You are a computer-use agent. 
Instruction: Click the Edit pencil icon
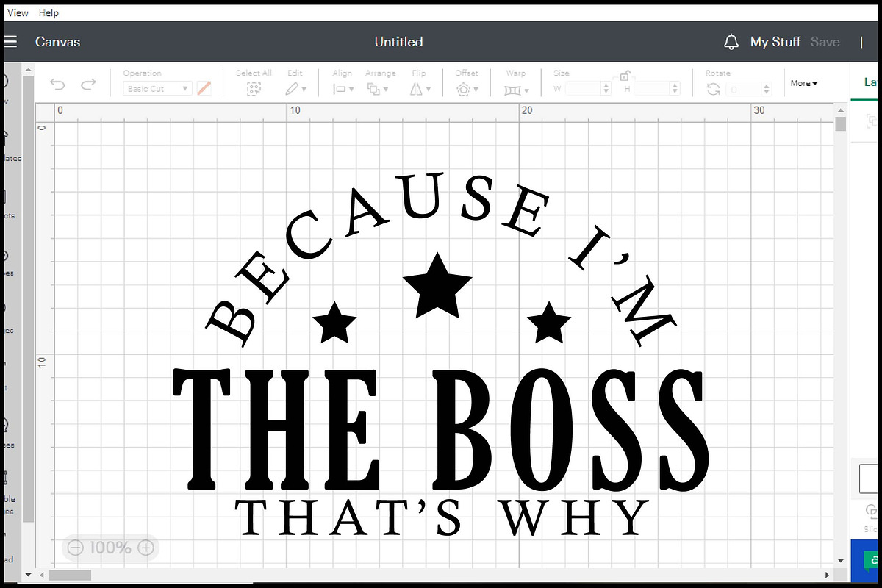[x=292, y=89]
